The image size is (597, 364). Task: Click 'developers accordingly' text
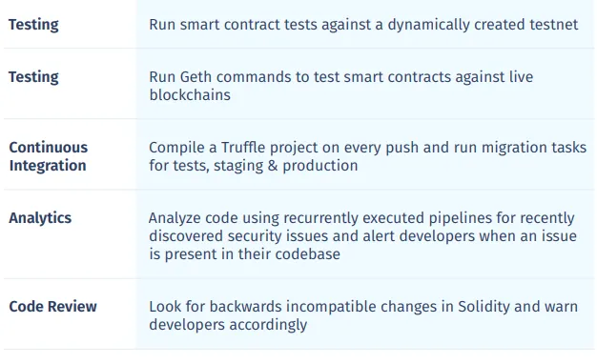point(228,325)
